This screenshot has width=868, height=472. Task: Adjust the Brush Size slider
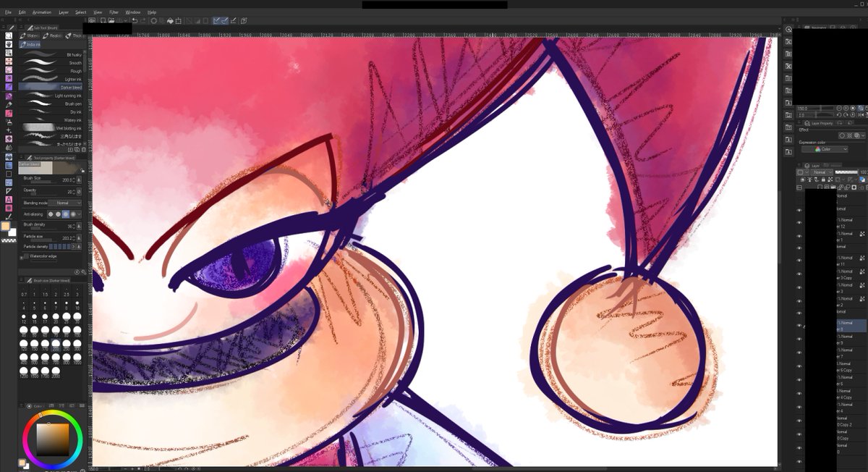click(43, 181)
